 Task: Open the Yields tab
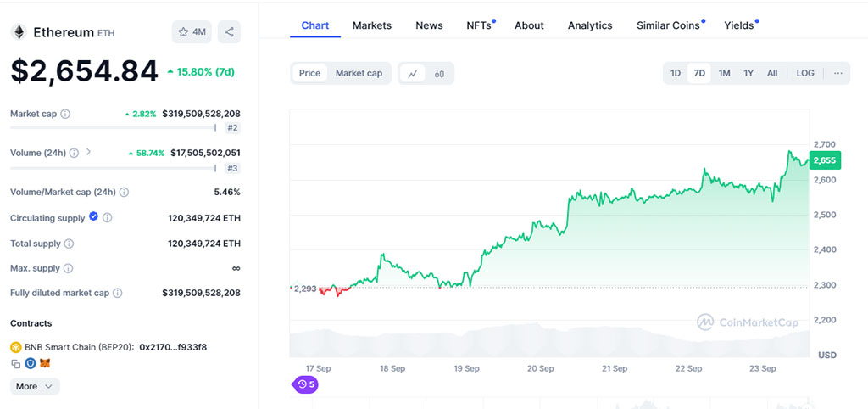740,25
